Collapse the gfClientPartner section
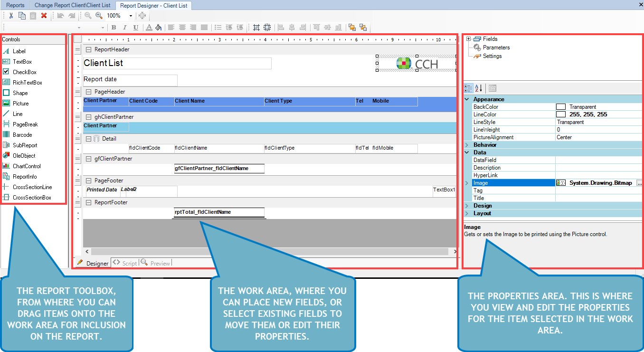The height and width of the screenshot is (352, 644). pos(88,159)
